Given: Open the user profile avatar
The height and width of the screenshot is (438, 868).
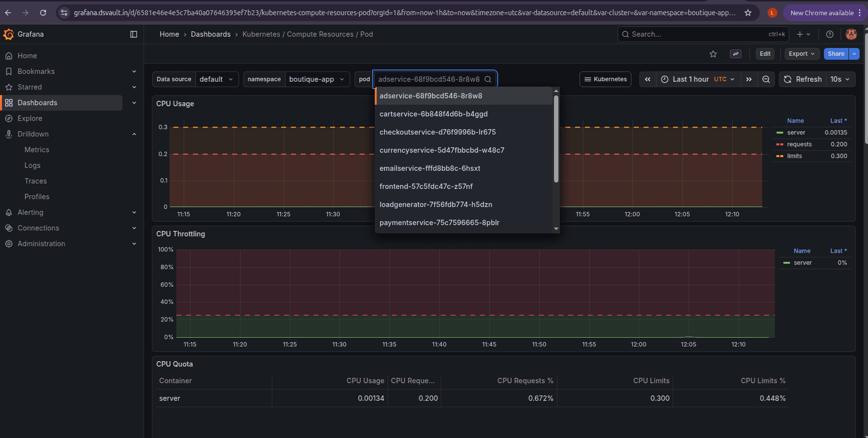Looking at the screenshot, I should [851, 34].
